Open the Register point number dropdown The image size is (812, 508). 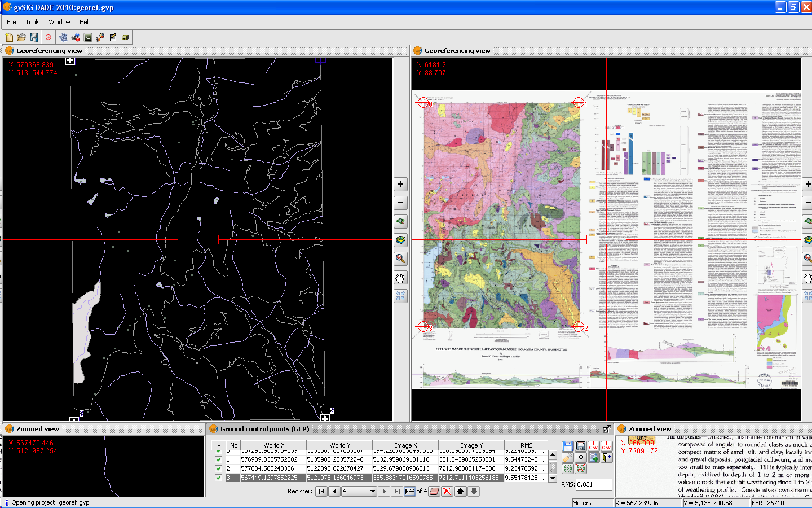click(372, 491)
